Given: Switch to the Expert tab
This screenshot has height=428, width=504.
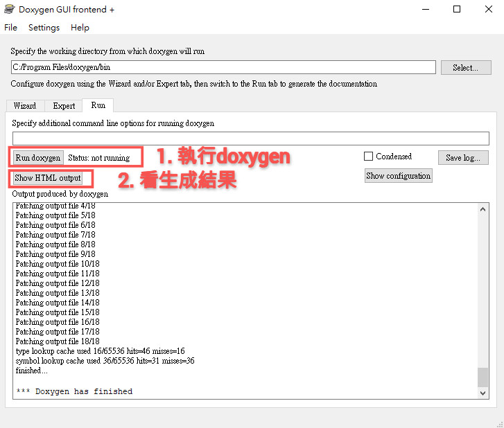Looking at the screenshot, I should pyautogui.click(x=64, y=106).
